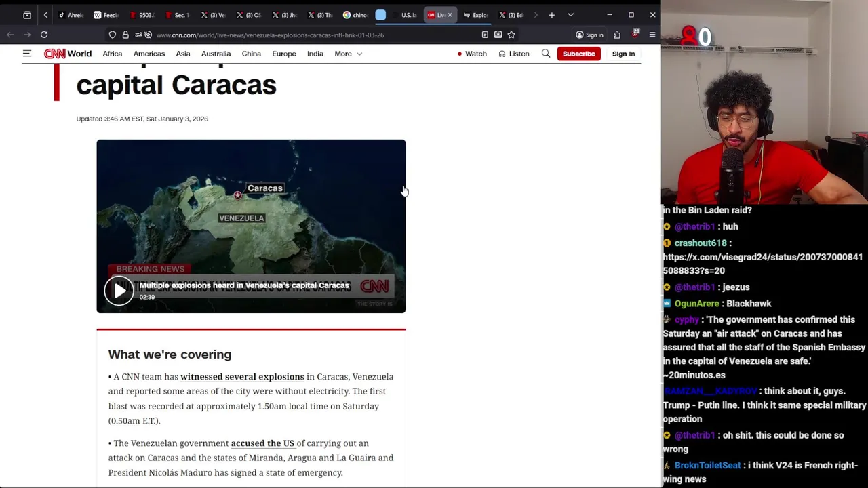The image size is (868, 488).
Task: Switch to the 9503 tab
Action: point(142,15)
